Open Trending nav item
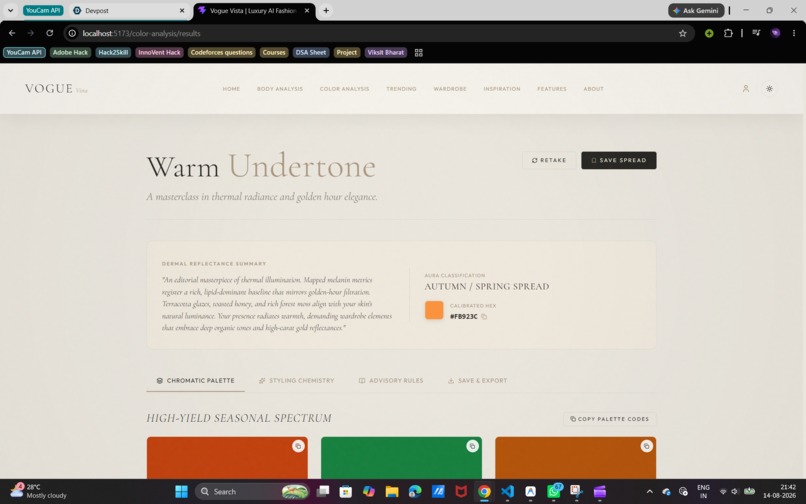This screenshot has height=504, width=806. click(x=401, y=89)
